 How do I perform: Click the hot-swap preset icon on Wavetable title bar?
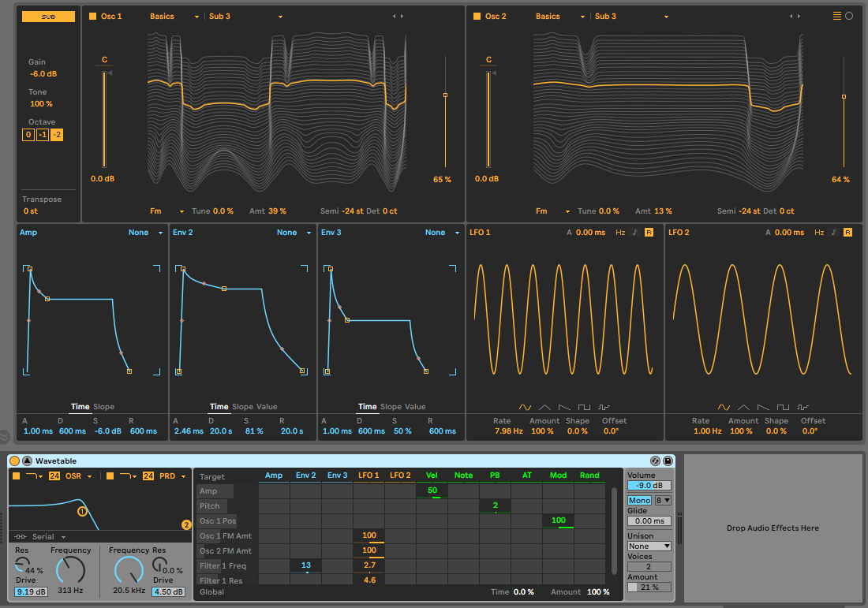(x=655, y=461)
